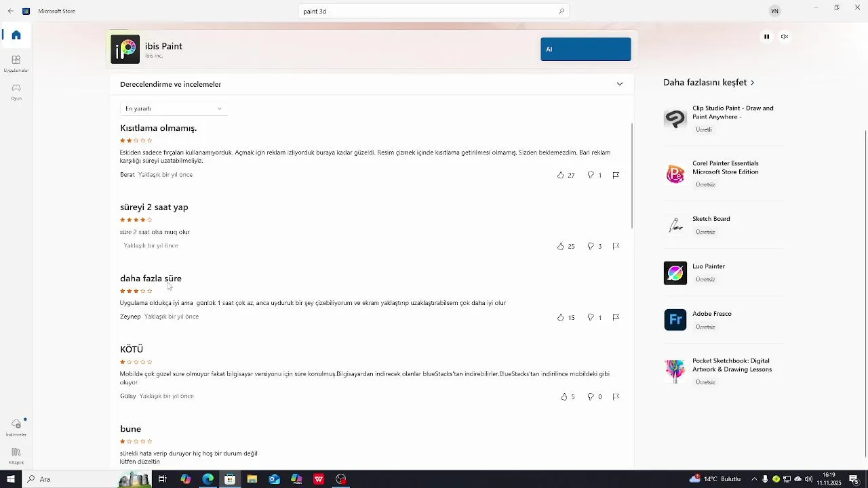This screenshot has width=868, height=488.
Task: Open File Explorer from the taskbar
Action: click(252, 479)
